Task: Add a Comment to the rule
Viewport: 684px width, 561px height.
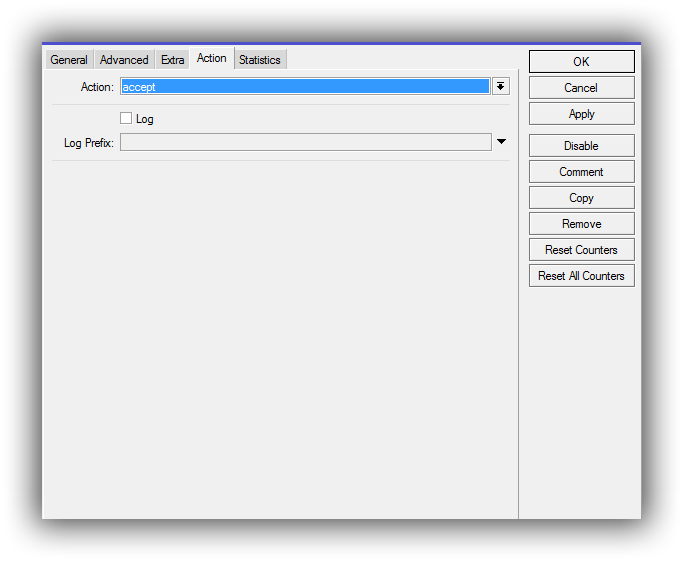Action: pos(581,172)
